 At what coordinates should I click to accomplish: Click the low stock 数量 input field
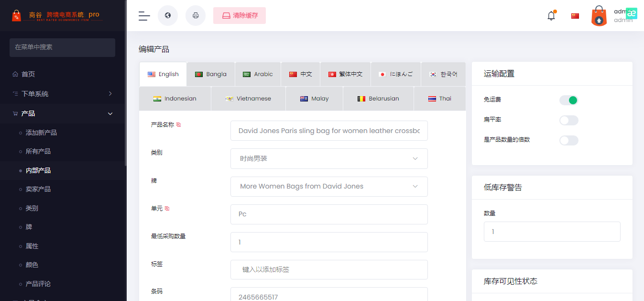point(552,232)
